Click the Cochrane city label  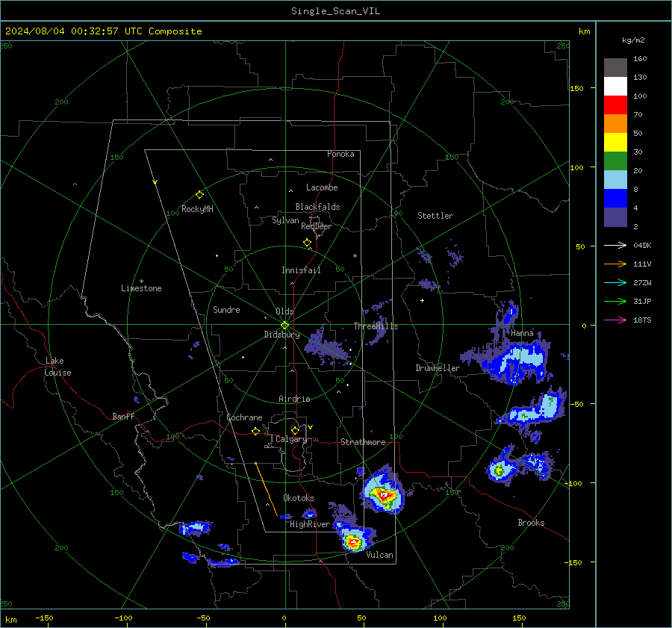(244, 417)
